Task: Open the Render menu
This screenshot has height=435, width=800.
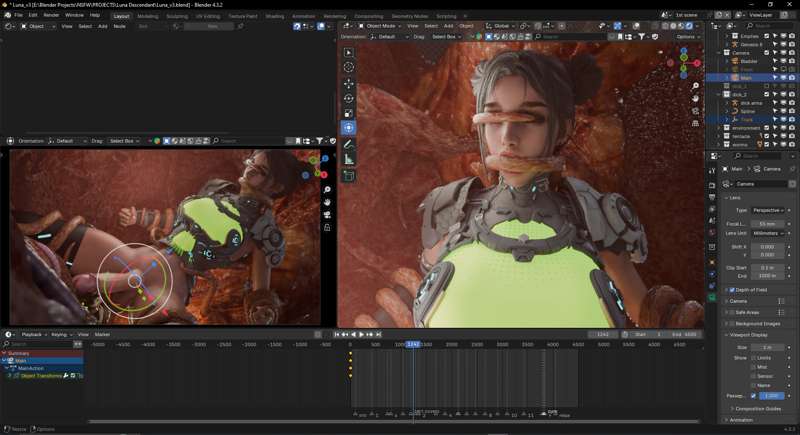Action: [x=51, y=15]
